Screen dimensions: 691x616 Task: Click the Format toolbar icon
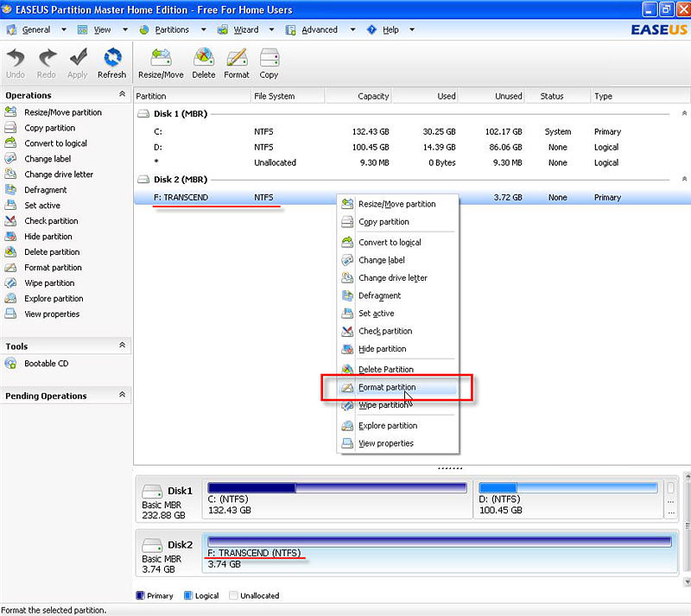(236, 60)
